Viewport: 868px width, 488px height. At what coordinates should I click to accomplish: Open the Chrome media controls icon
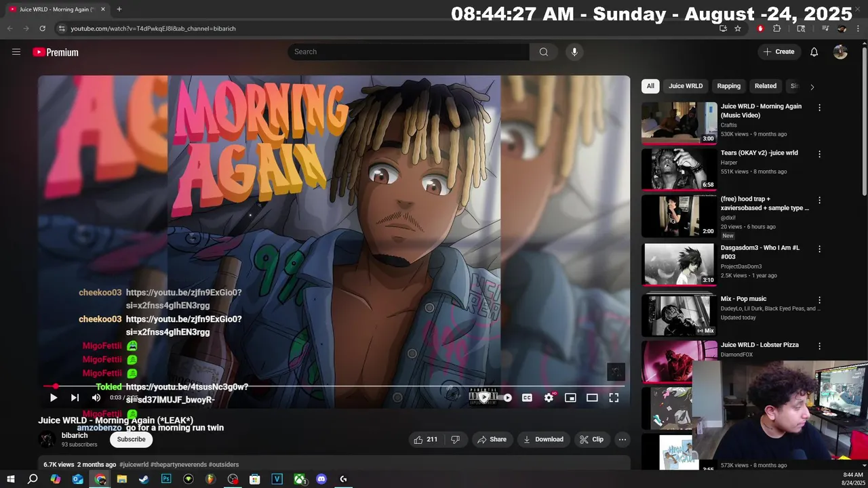825,28
